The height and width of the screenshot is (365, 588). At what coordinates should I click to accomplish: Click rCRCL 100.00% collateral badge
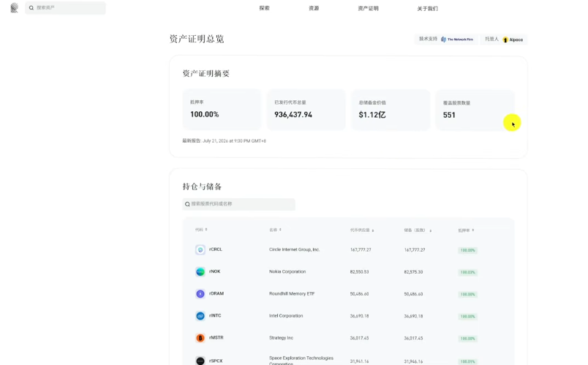coord(467,250)
